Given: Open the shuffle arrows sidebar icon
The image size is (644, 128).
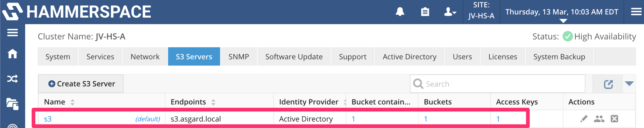Looking at the screenshot, I should (x=13, y=79).
